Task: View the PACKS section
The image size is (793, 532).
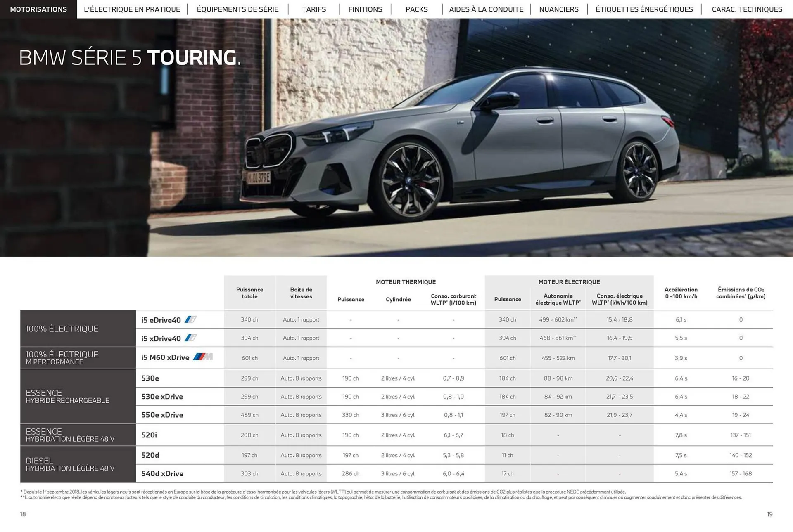Action: pos(416,9)
